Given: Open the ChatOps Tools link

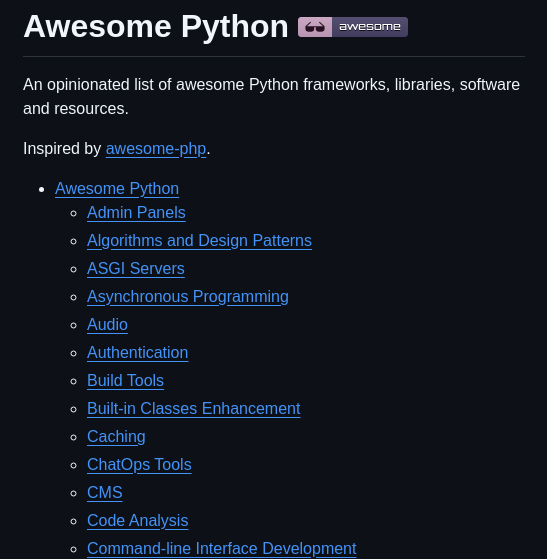Looking at the screenshot, I should tap(139, 465).
